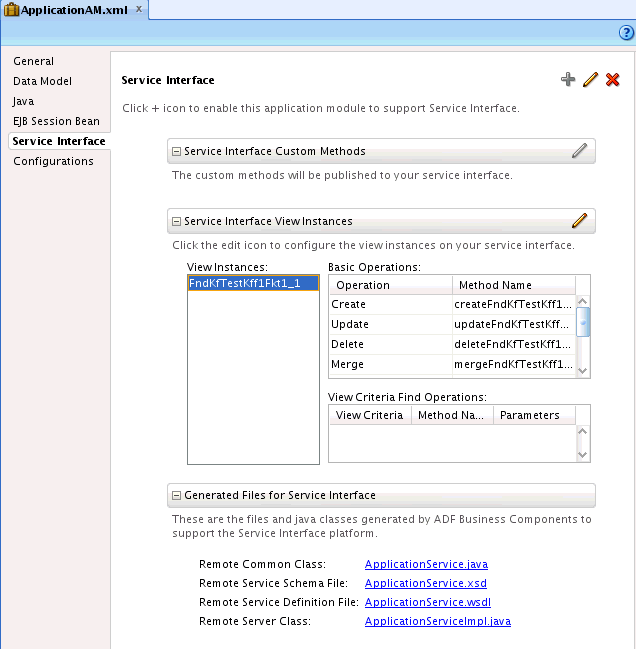The image size is (636, 649).
Task: Click Basic Operations scrollbar thumb
Action: 583,322
